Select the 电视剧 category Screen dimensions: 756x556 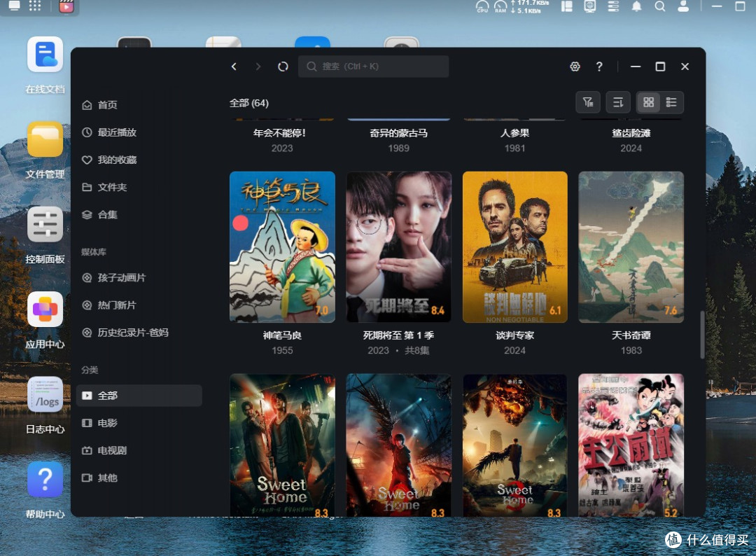(139, 450)
